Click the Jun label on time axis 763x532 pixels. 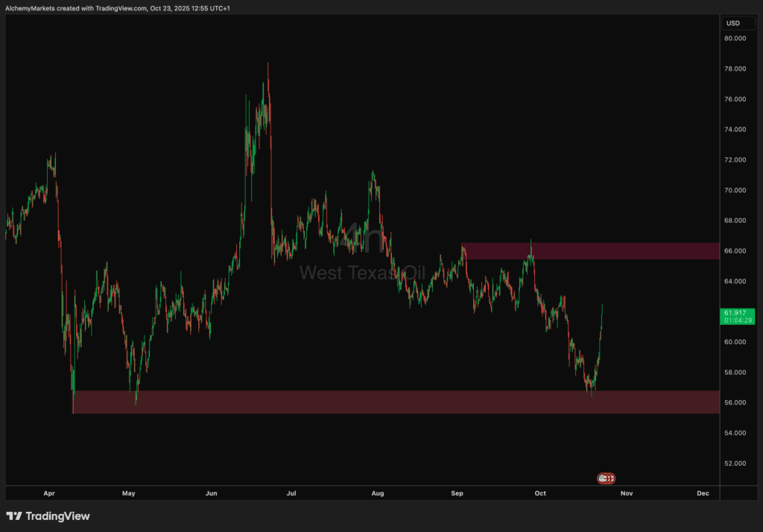point(211,493)
